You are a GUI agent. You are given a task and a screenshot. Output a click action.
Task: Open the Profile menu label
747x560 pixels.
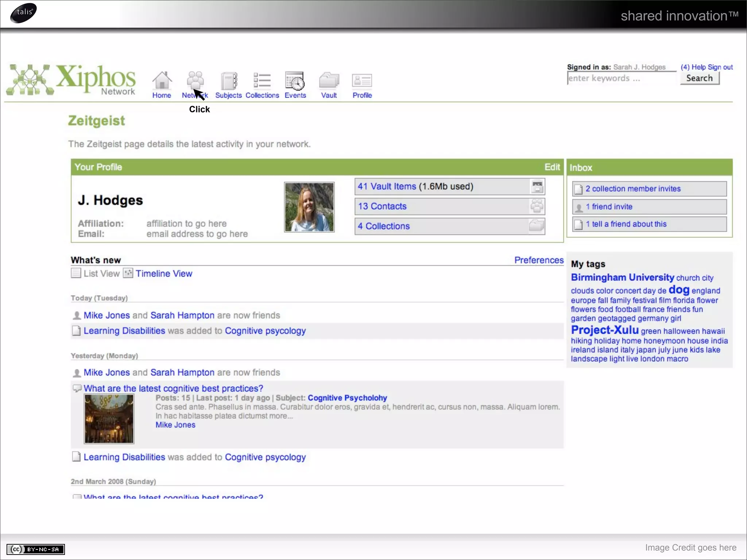click(362, 95)
